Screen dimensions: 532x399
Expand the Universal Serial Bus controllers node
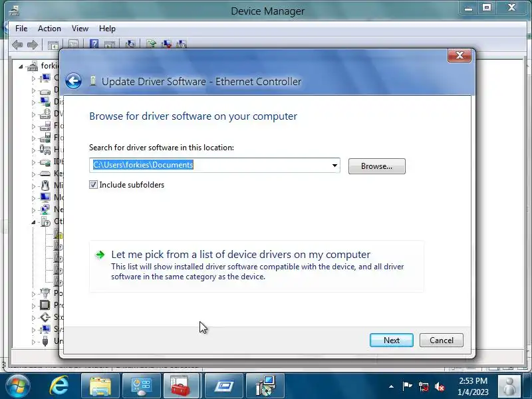tap(33, 342)
